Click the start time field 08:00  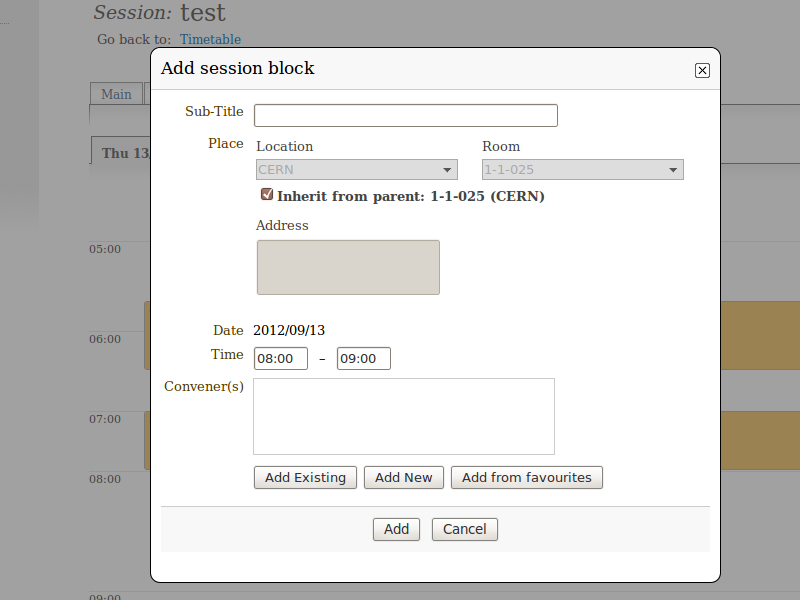pos(281,358)
